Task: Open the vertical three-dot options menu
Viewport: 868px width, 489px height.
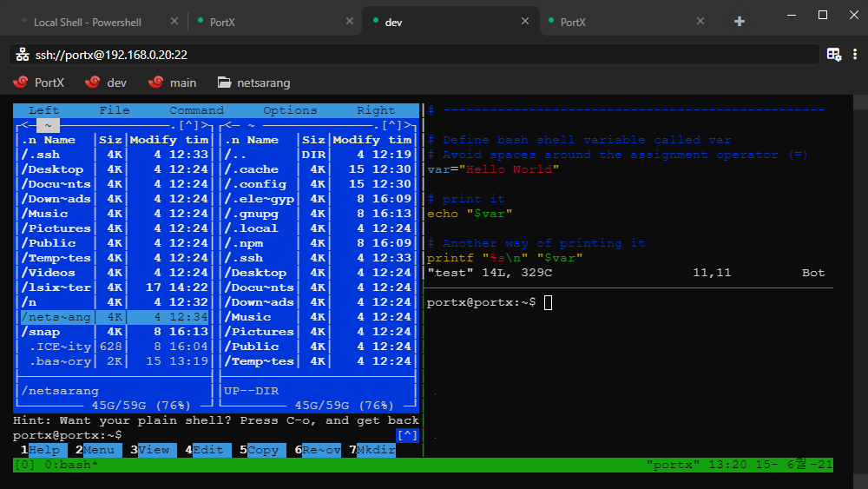Action: click(x=855, y=54)
